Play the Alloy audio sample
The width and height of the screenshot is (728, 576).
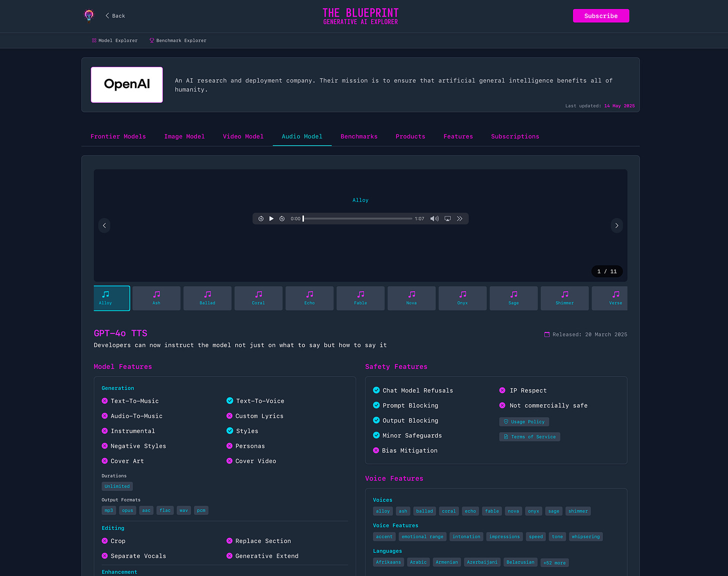pyautogui.click(x=271, y=218)
